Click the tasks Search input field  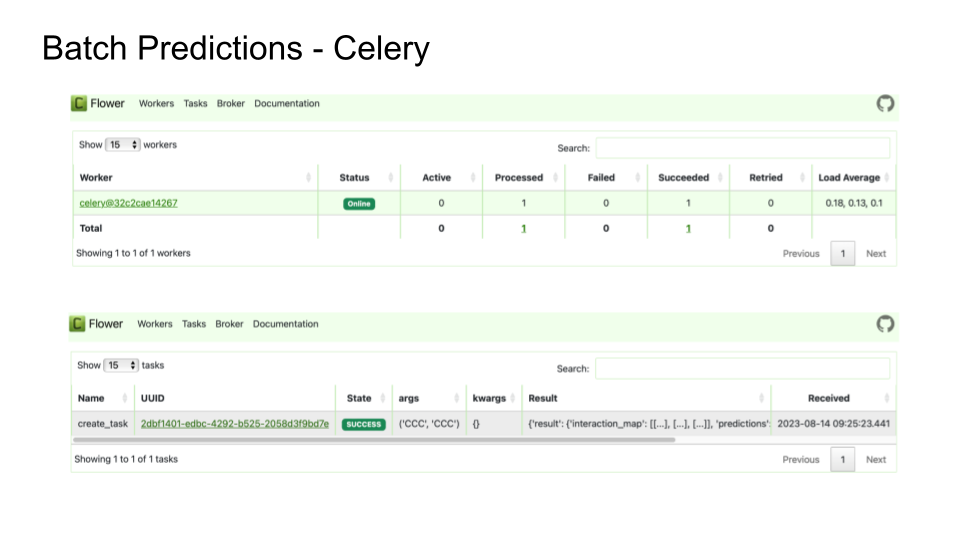pos(742,368)
